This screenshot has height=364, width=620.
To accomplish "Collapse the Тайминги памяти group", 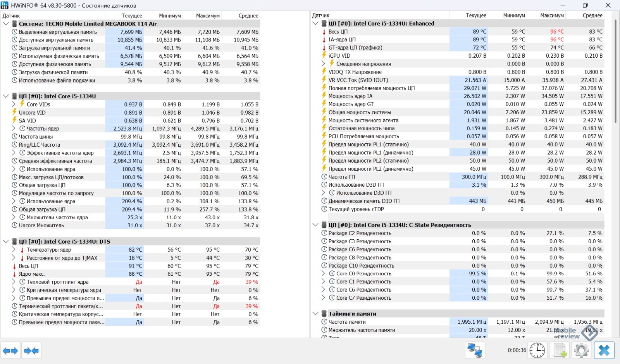I will tap(315, 314).
